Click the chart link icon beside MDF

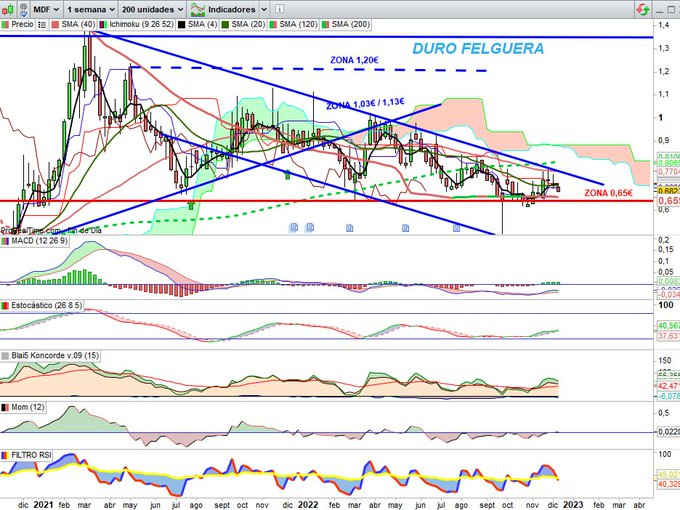point(24,9)
